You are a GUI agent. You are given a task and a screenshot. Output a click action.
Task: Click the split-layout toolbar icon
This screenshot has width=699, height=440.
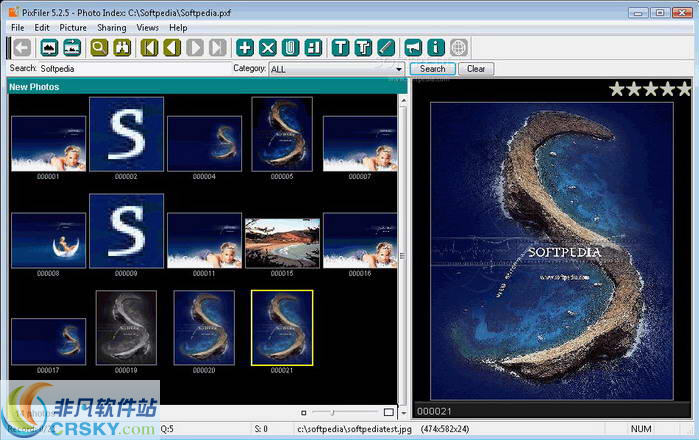(313, 48)
